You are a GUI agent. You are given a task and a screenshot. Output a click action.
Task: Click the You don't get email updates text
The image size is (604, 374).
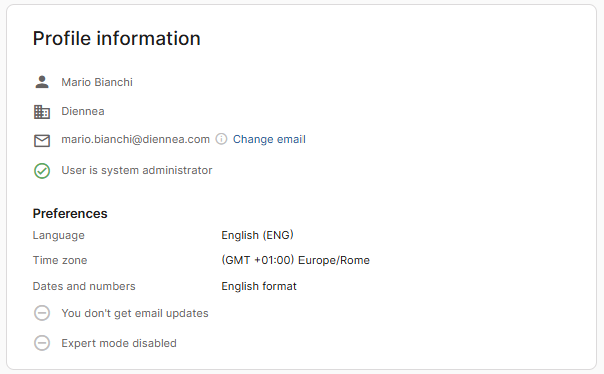tap(135, 313)
